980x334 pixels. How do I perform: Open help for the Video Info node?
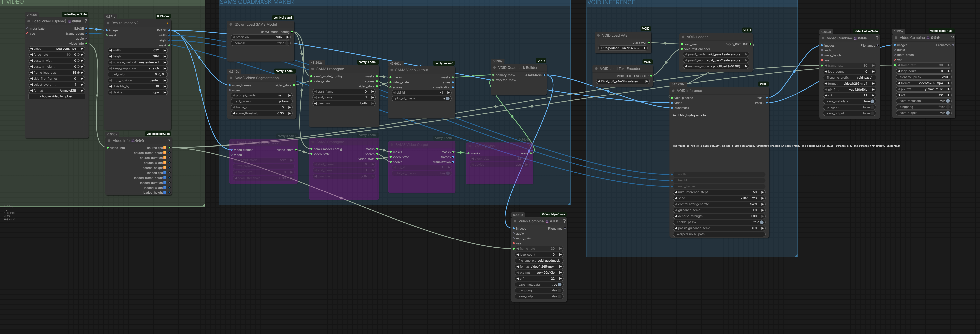pyautogui.click(x=169, y=141)
